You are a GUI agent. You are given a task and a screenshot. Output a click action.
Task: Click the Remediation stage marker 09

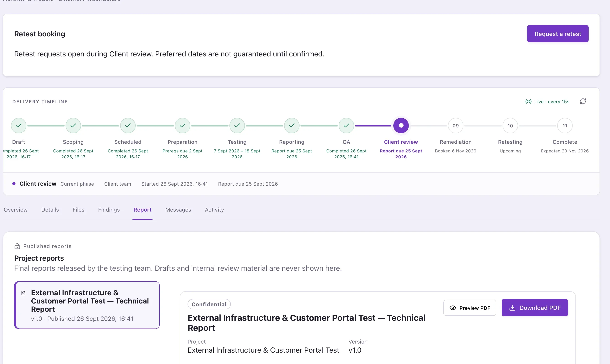[455, 126]
